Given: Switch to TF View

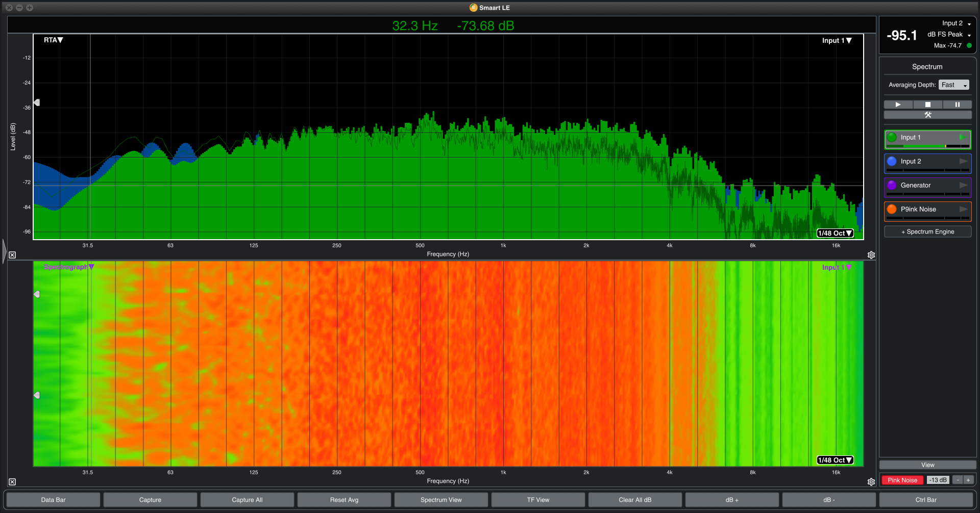Looking at the screenshot, I should [x=538, y=500].
